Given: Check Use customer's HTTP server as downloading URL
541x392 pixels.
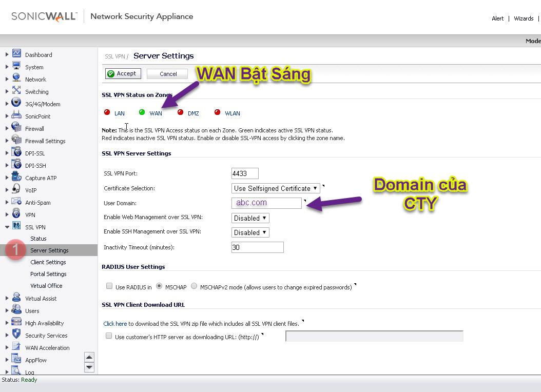Looking at the screenshot, I should (109, 336).
